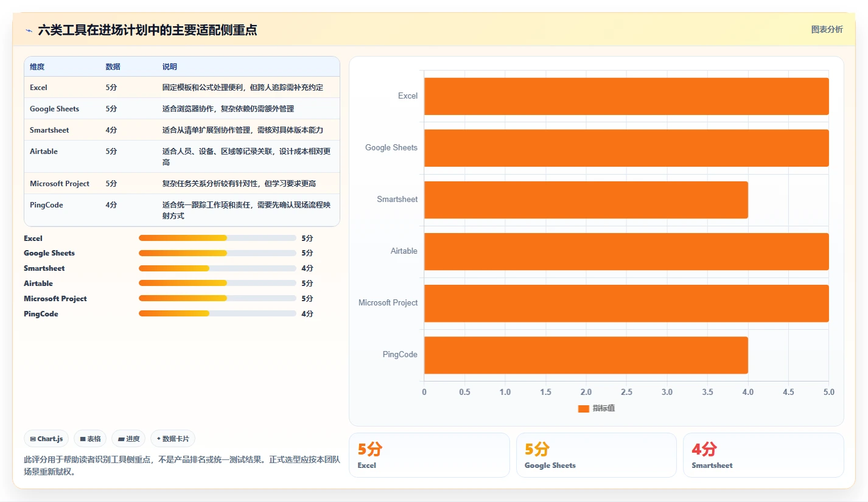Click the Smartsheet label in the progress list
The image size is (868, 502).
tap(44, 268)
